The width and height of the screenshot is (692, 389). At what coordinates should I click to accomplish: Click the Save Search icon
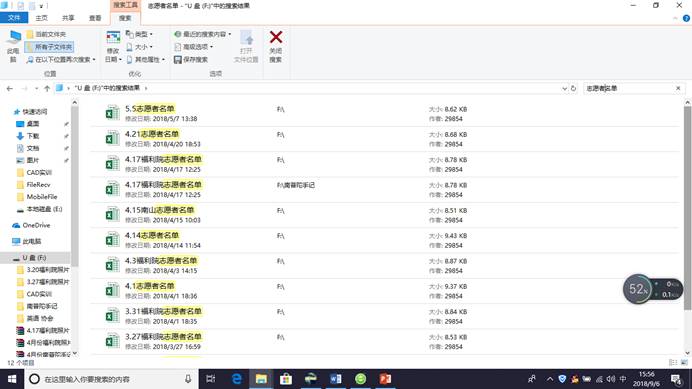(177, 60)
